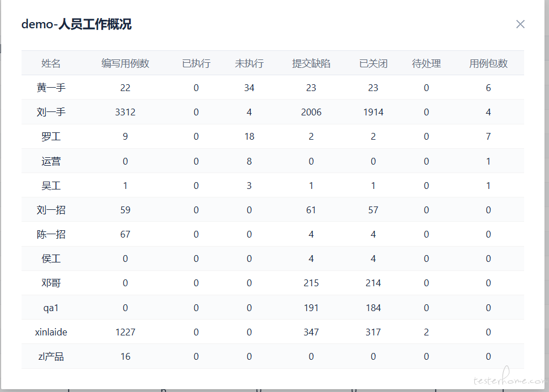
Task: Click the 已关闭 column header
Action: (x=373, y=63)
